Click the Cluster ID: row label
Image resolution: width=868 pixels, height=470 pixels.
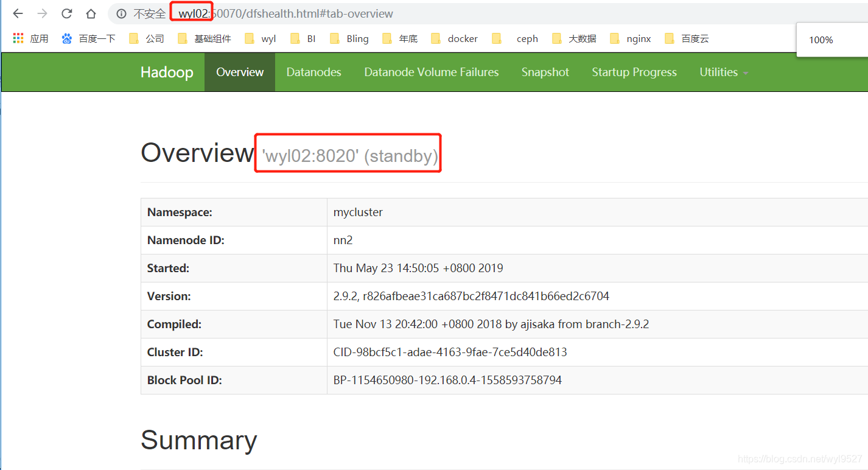(x=175, y=352)
